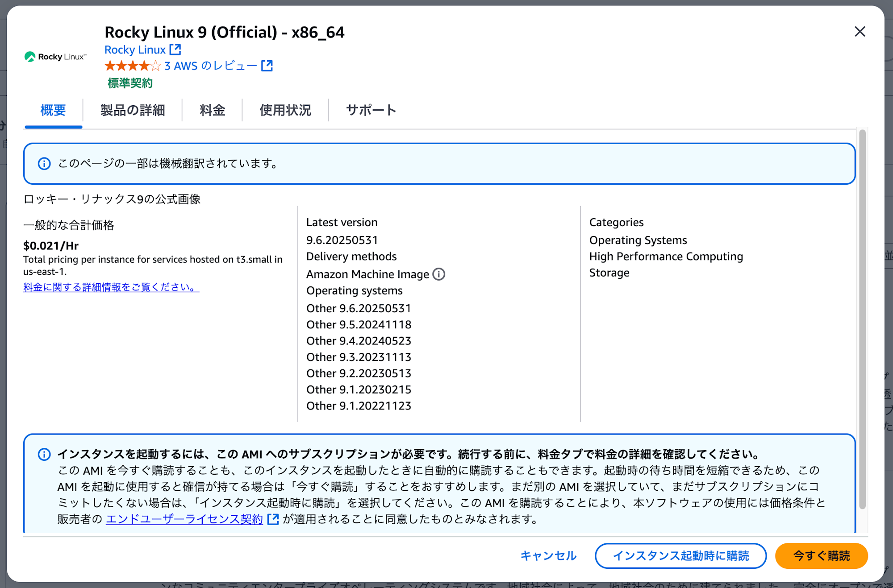Click Other 9.1.20230215 entry
Viewport: 893px width, 588px height.
point(359,389)
